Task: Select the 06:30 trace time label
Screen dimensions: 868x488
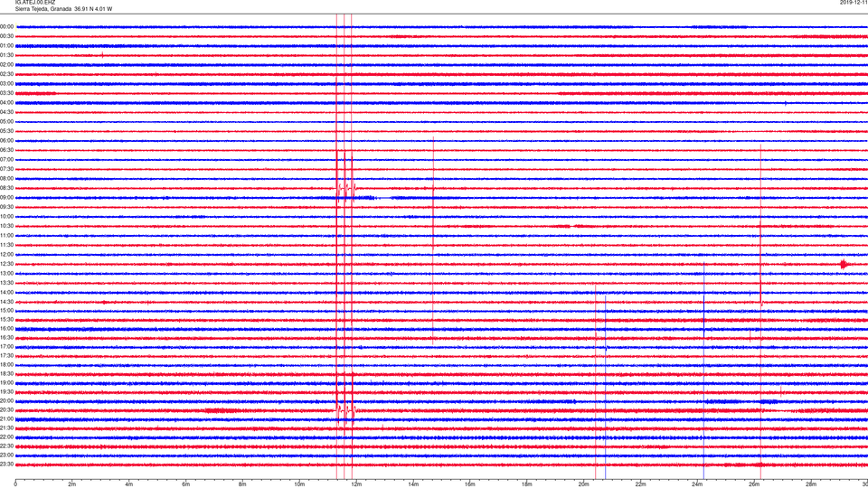Action: pyautogui.click(x=6, y=150)
